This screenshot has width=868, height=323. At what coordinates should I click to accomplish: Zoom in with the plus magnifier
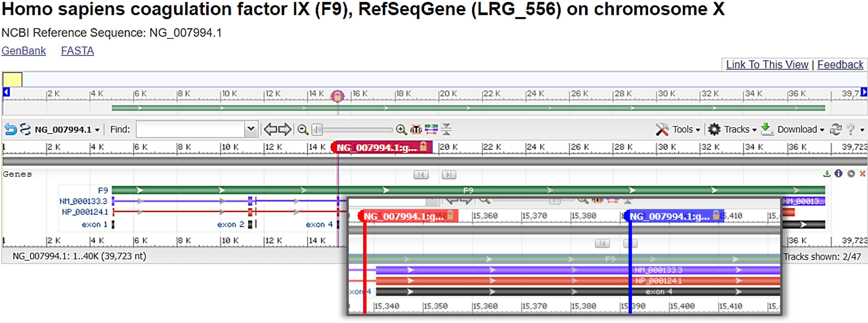[401, 130]
